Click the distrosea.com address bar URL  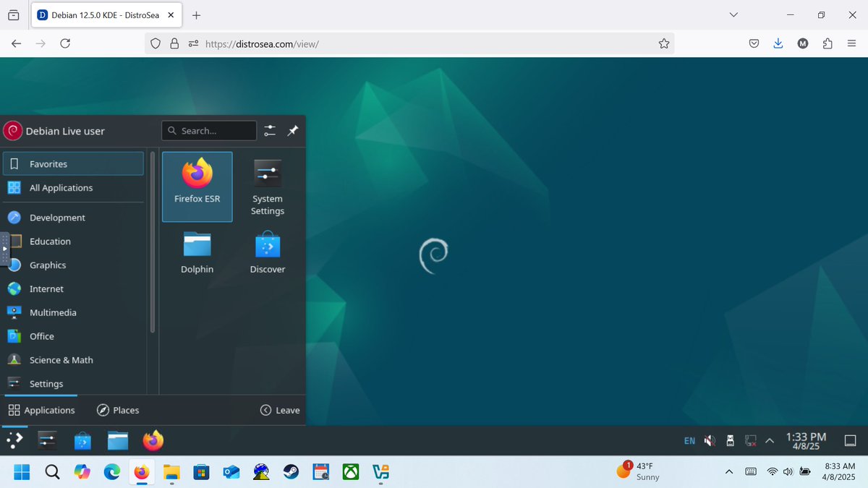tap(262, 44)
